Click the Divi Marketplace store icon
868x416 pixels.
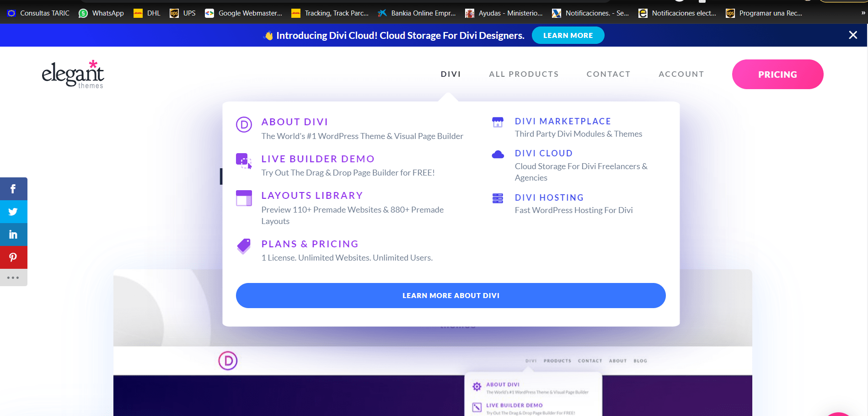498,122
